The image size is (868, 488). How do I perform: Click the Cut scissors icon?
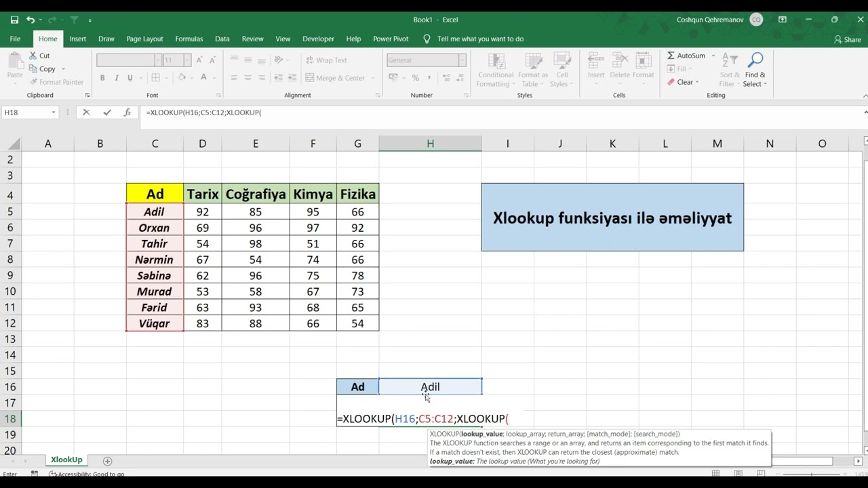(x=32, y=56)
